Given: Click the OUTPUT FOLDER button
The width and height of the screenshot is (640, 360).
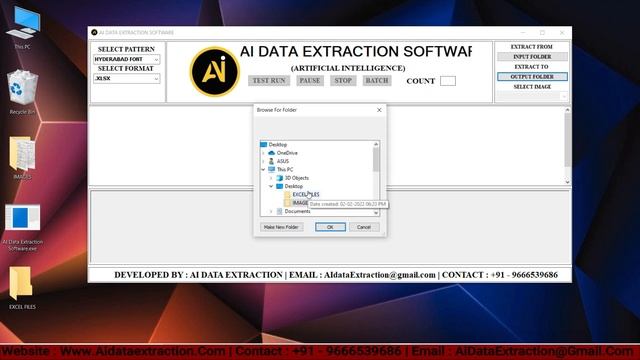Looking at the screenshot, I should (x=532, y=77).
